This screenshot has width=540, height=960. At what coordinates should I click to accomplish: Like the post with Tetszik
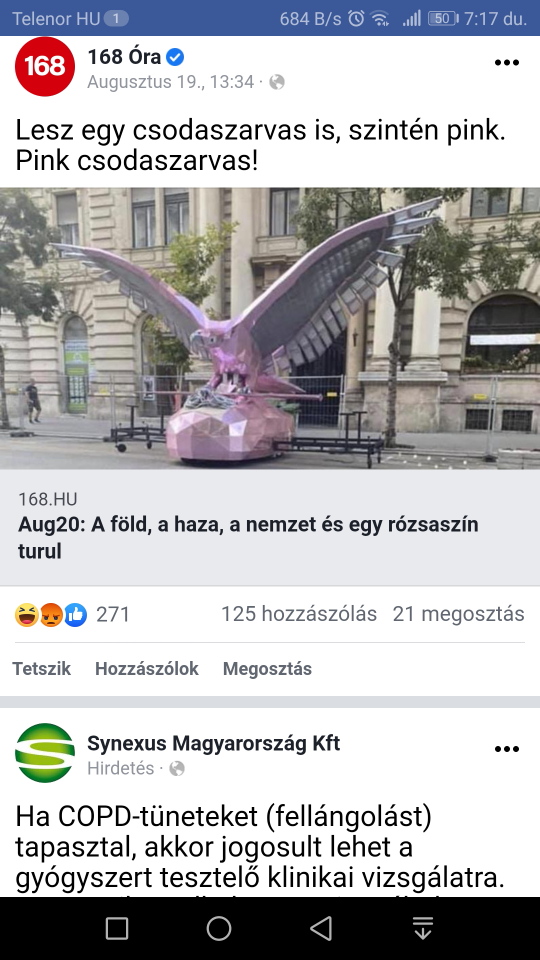[42, 669]
